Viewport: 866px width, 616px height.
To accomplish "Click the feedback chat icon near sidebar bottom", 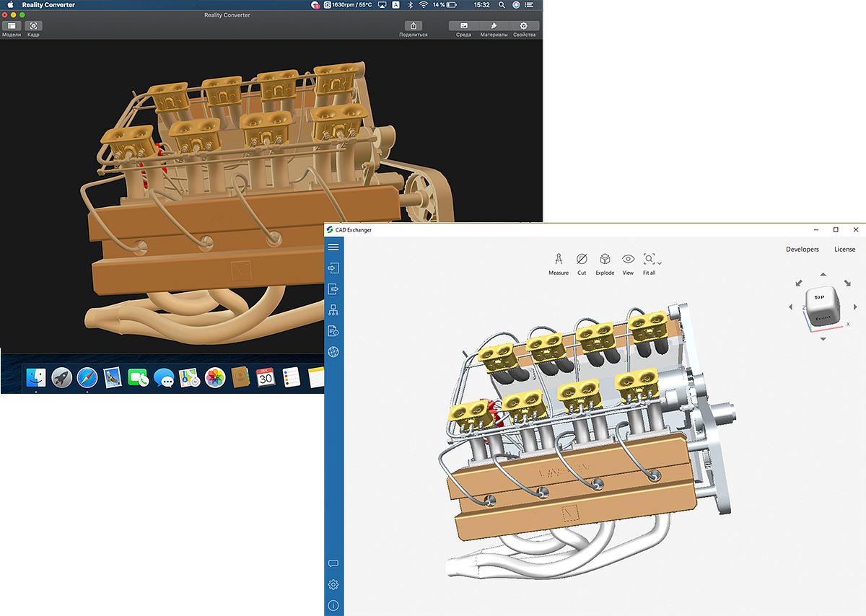I will click(333, 563).
